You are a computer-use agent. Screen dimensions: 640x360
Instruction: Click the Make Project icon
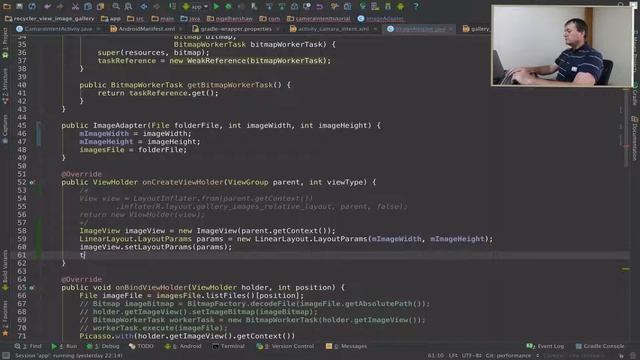coord(172,6)
